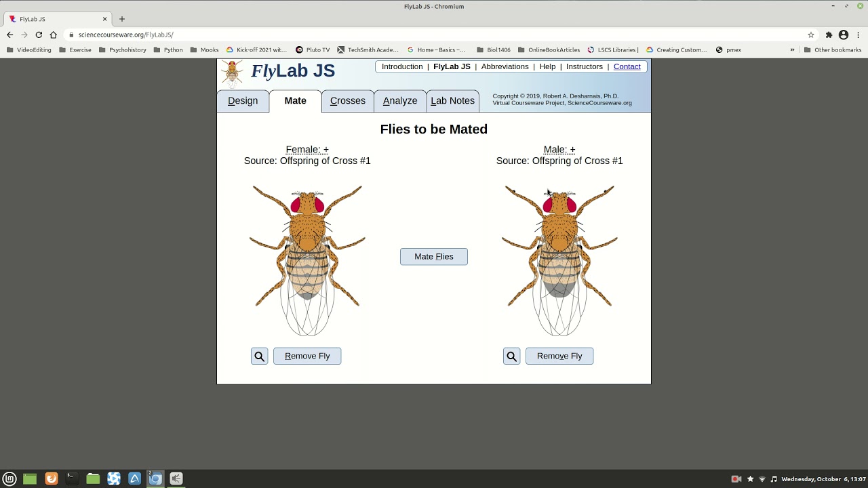The width and height of the screenshot is (868, 488).
Task: Open the Pluto TV bookmark
Action: point(313,49)
